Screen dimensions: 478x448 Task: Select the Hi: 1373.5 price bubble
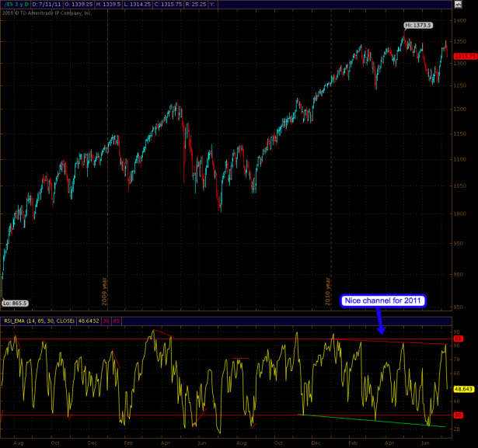click(418, 26)
